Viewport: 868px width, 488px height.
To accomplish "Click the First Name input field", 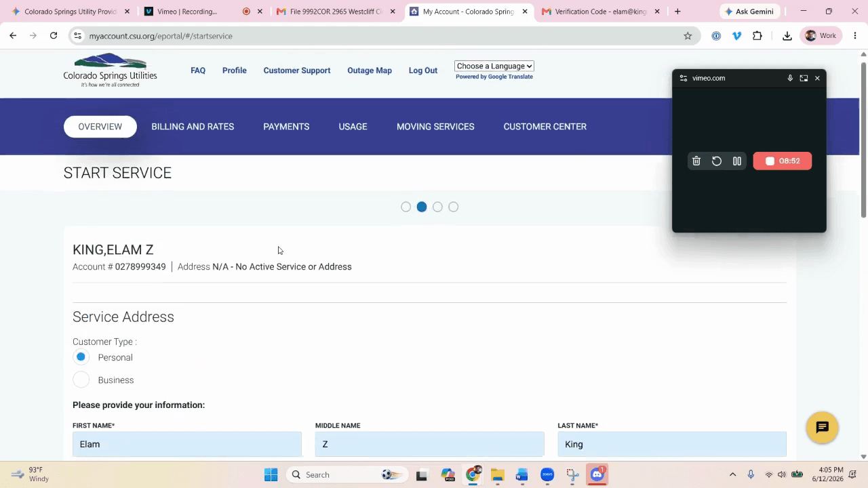I will pos(187,444).
